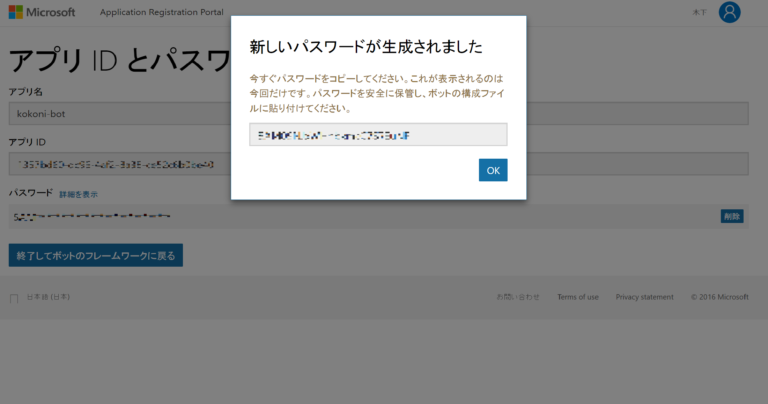Image resolution: width=768 pixels, height=404 pixels.
Task: Click the © 2016 Microsoft footer text
Action: pyautogui.click(x=719, y=297)
